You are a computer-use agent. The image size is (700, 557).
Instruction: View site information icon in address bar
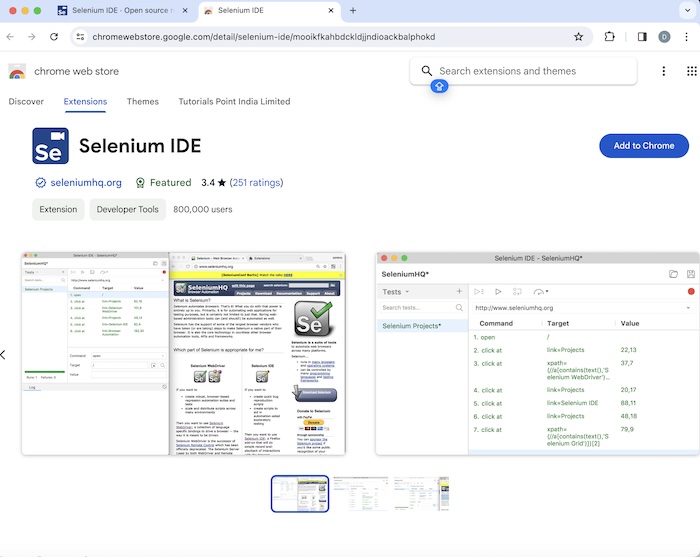point(80,37)
